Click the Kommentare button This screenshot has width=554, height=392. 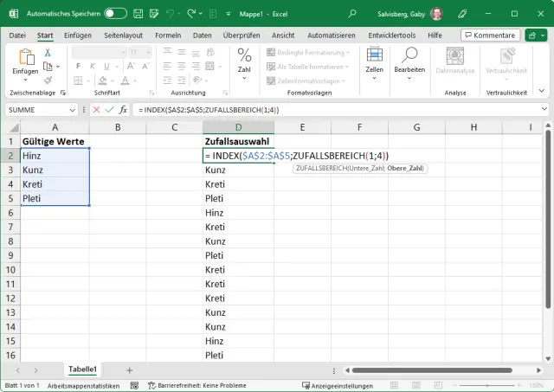[x=490, y=35]
